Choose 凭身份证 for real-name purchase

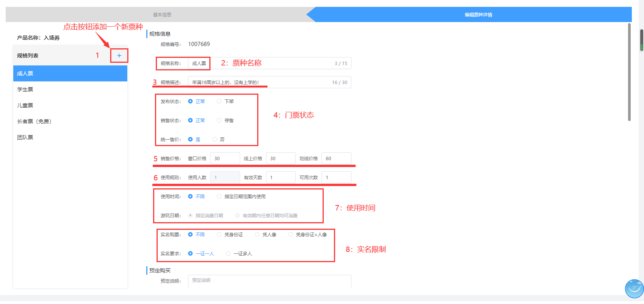[x=219, y=234]
